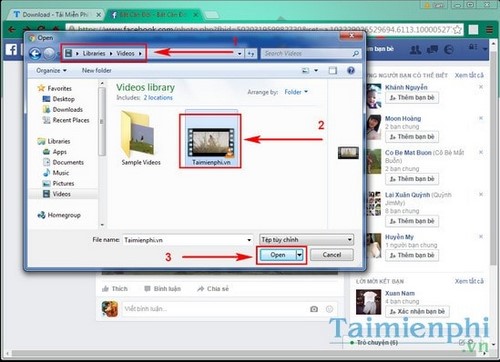Click the Facebook friend requests icon
This screenshot has width=500, height=362.
[415, 50]
